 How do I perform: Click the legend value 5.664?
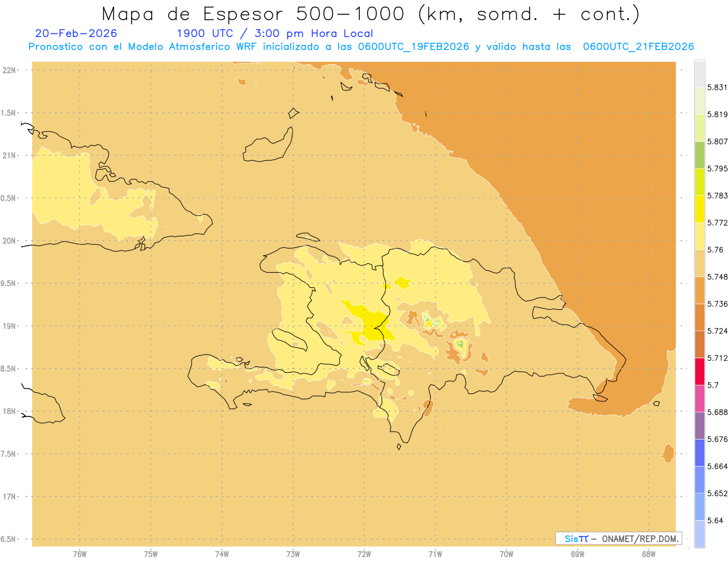pos(717,466)
